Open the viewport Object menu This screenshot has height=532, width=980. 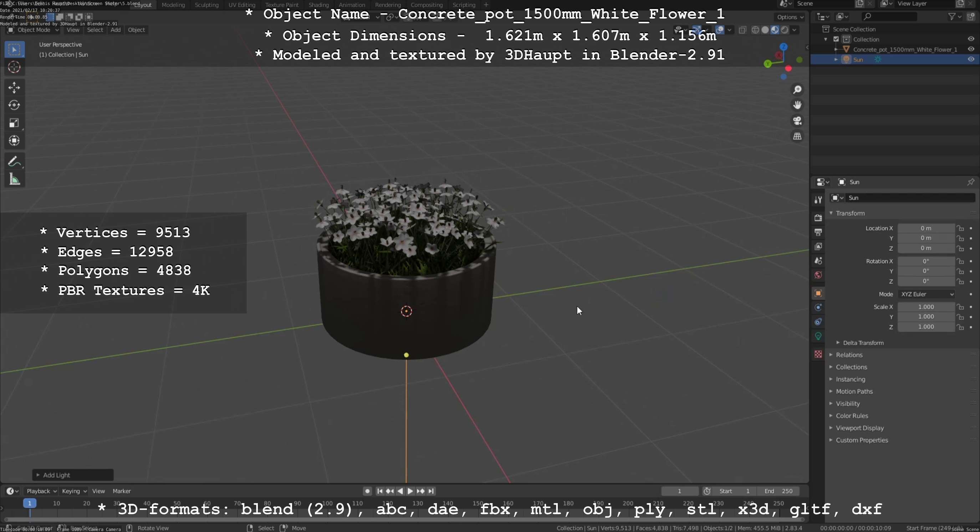[x=136, y=30]
